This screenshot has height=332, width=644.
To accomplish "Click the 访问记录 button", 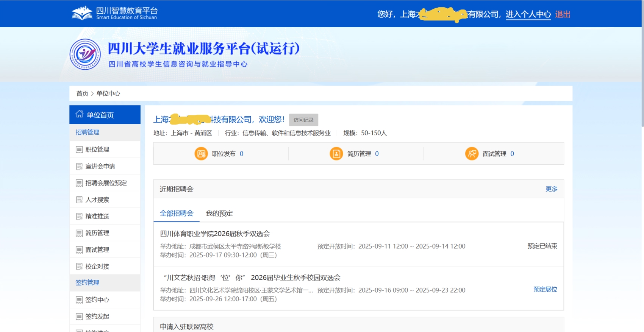I will pos(303,120).
